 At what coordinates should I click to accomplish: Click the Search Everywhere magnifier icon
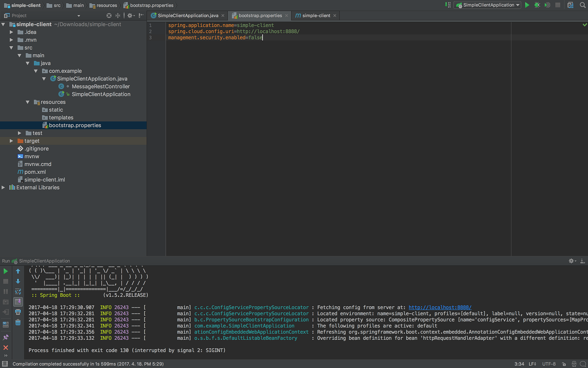pyautogui.click(x=583, y=5)
